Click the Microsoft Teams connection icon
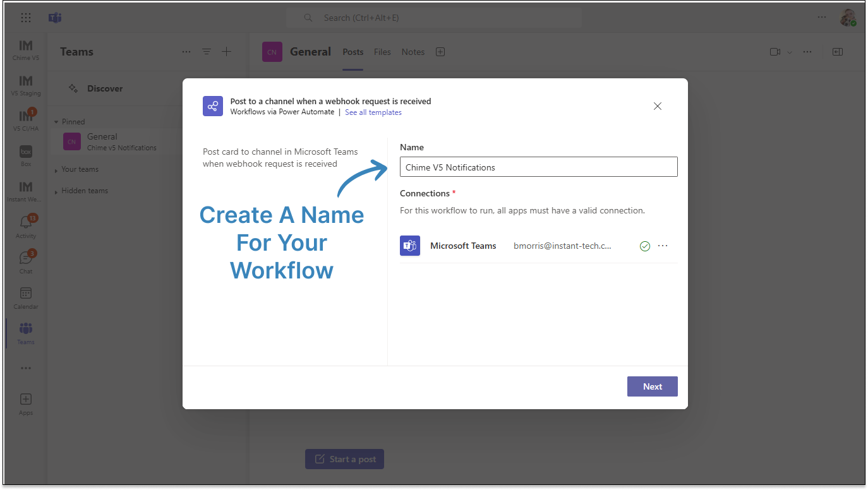Image resolution: width=868 pixels, height=490 pixels. pos(410,246)
